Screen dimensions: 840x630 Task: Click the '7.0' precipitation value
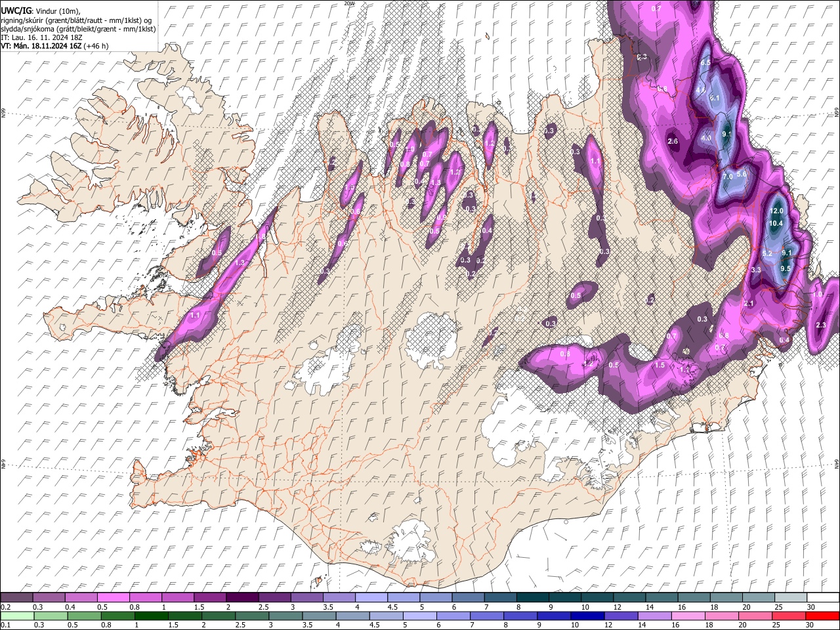728,177
